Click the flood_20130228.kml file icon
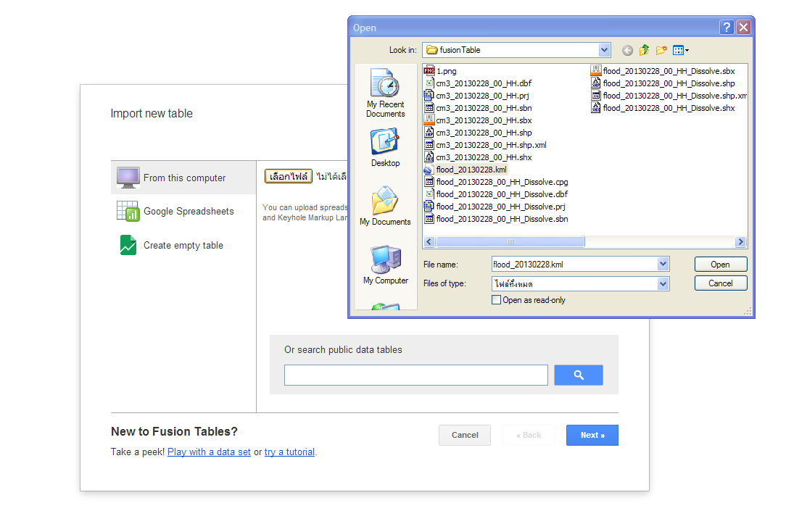This screenshot has width=786, height=532. tap(429, 170)
